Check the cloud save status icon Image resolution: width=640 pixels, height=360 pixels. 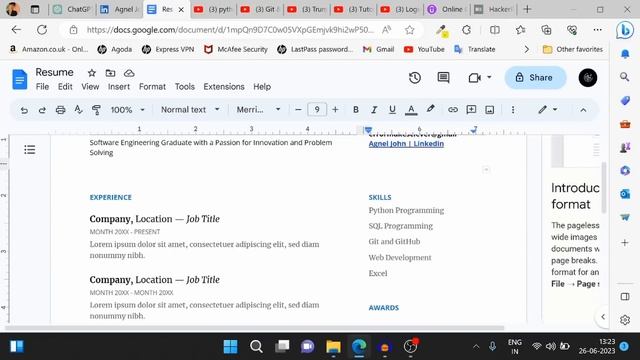(129, 73)
